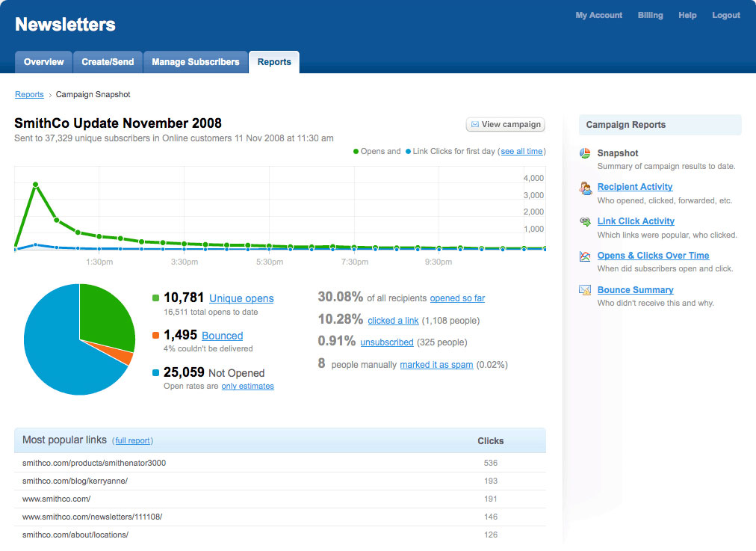Image resolution: width=756 pixels, height=551 pixels.
Task: Click the smithco.com/about/locations/ row
Action: [280, 535]
